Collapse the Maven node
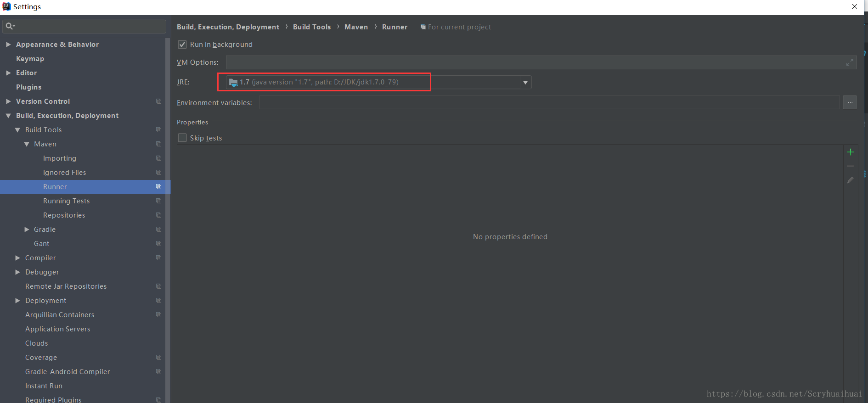This screenshot has height=403, width=868. [x=27, y=144]
